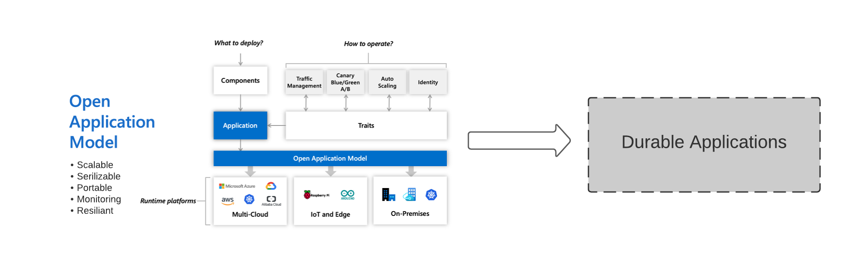The width and height of the screenshot is (868, 263).
Task: Click the 'Runtime platforms' label
Action: [168, 201]
